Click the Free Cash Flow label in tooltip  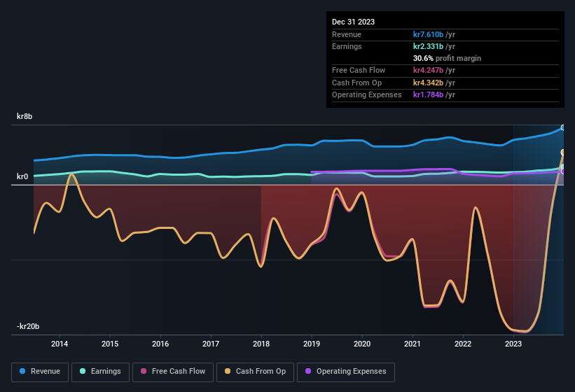point(359,70)
